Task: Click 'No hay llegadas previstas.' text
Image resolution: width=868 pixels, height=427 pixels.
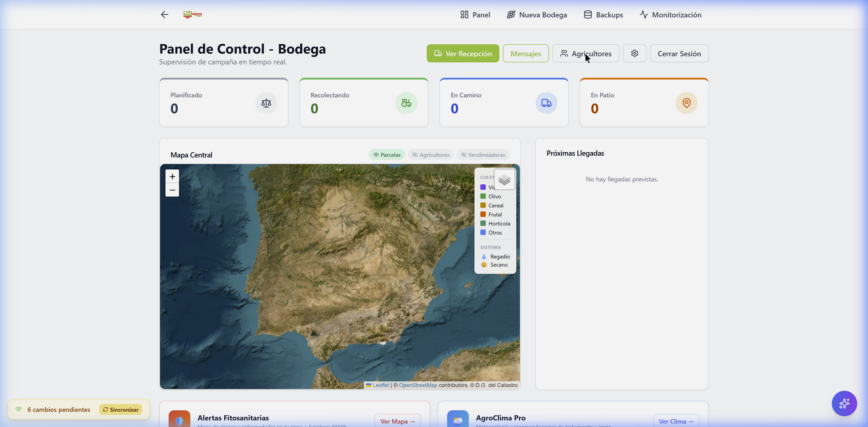Action: (x=622, y=179)
